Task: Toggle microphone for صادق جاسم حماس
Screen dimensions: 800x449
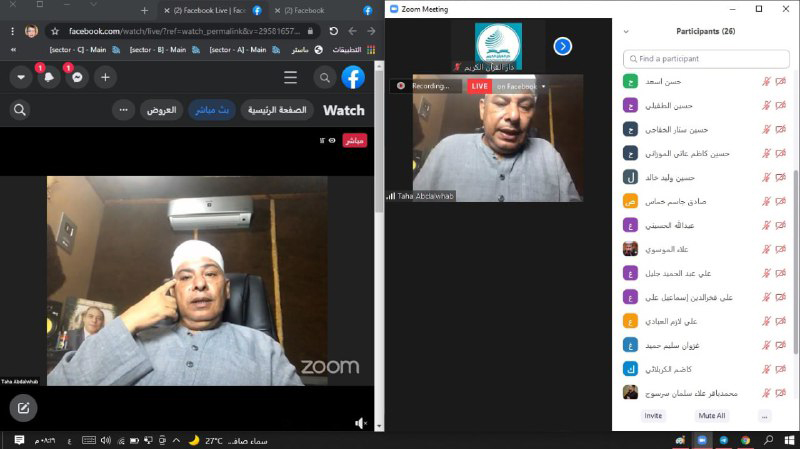Action: pos(766,202)
